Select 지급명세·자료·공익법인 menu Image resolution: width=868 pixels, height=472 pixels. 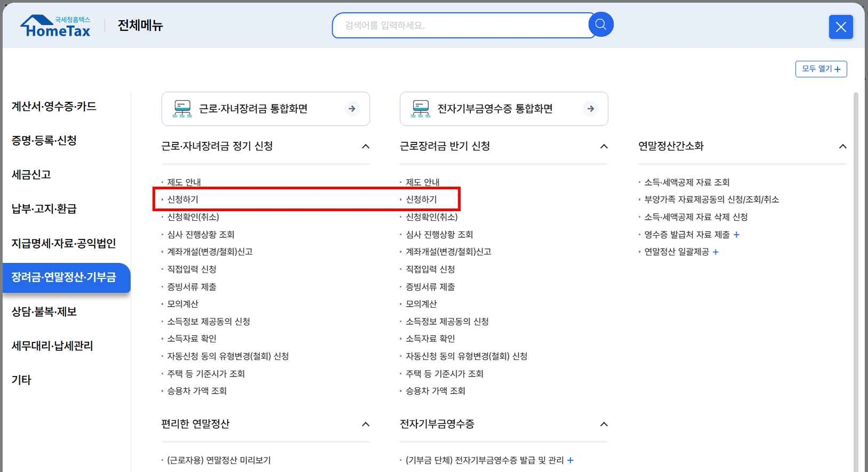pos(64,243)
